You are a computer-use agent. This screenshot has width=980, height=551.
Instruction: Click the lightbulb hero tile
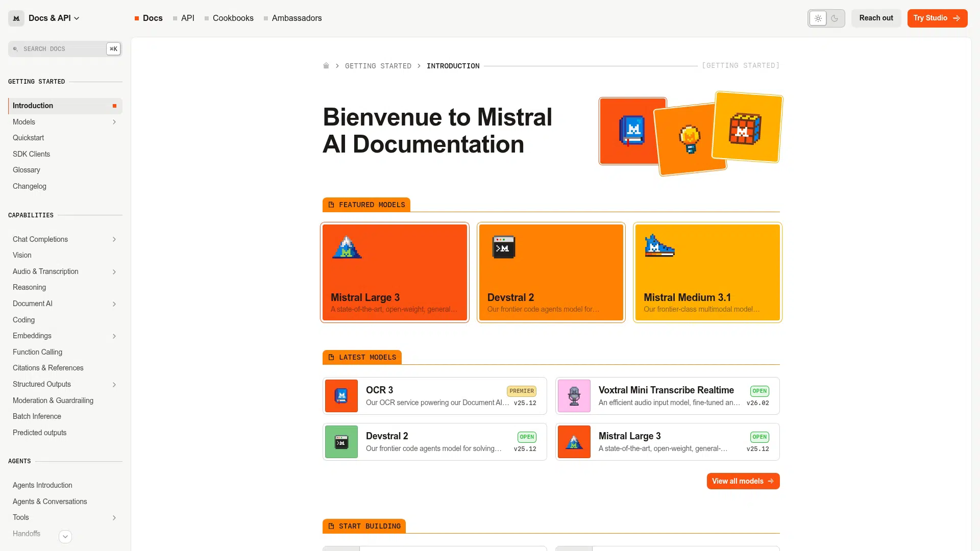pos(689,140)
